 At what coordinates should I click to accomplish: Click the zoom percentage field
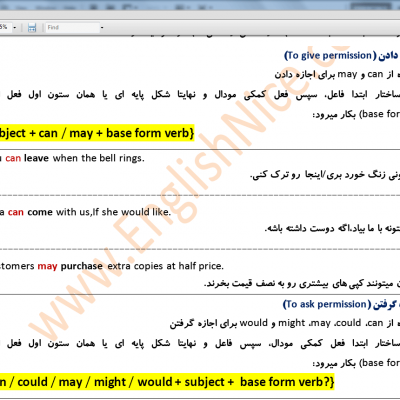tap(5, 27)
